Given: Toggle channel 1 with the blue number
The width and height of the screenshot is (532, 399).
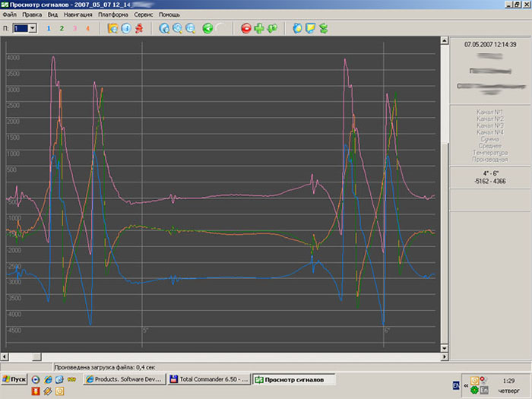Looking at the screenshot, I should click(x=49, y=28).
